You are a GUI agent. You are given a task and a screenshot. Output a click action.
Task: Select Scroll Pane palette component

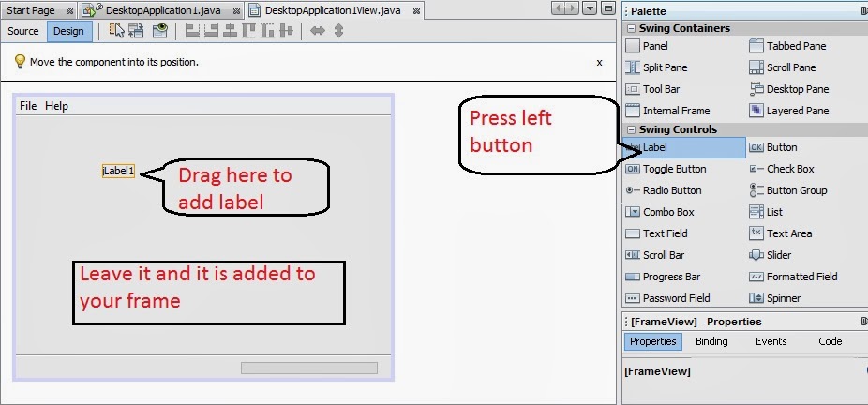(x=782, y=67)
